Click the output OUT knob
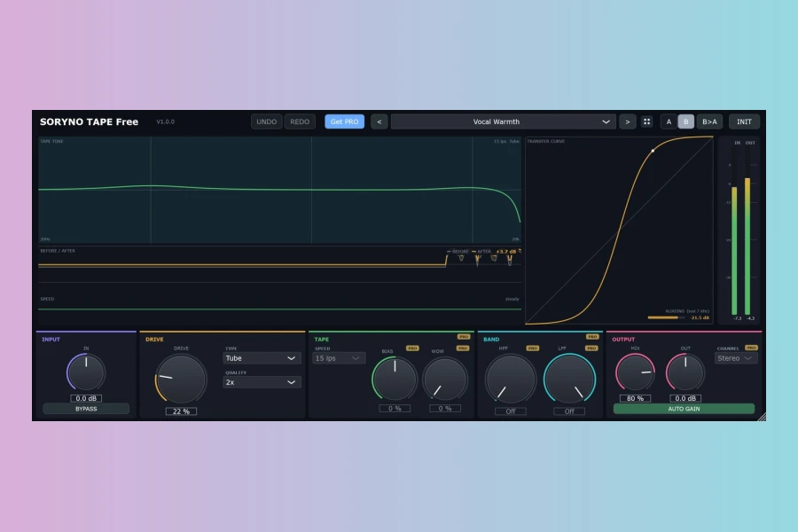 point(685,372)
